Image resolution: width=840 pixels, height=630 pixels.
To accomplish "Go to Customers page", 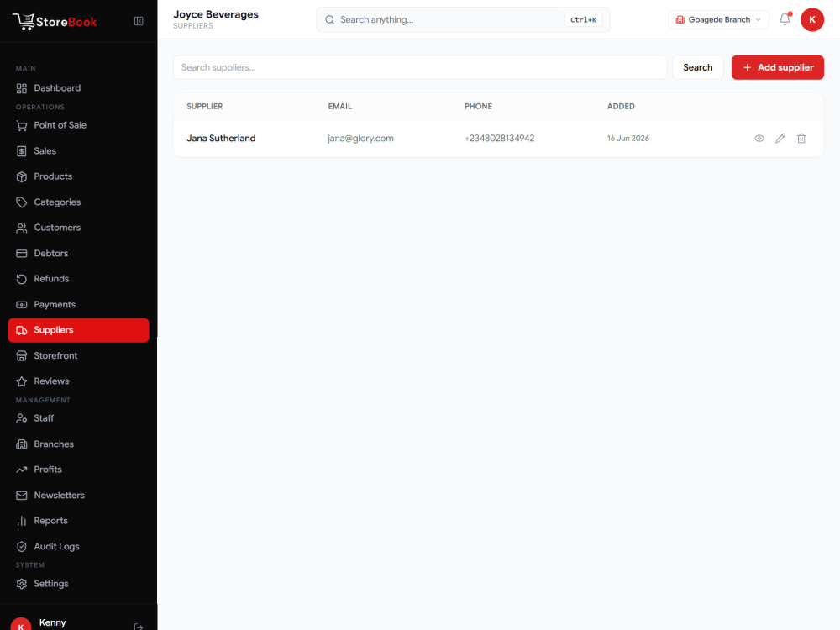I will (78, 227).
